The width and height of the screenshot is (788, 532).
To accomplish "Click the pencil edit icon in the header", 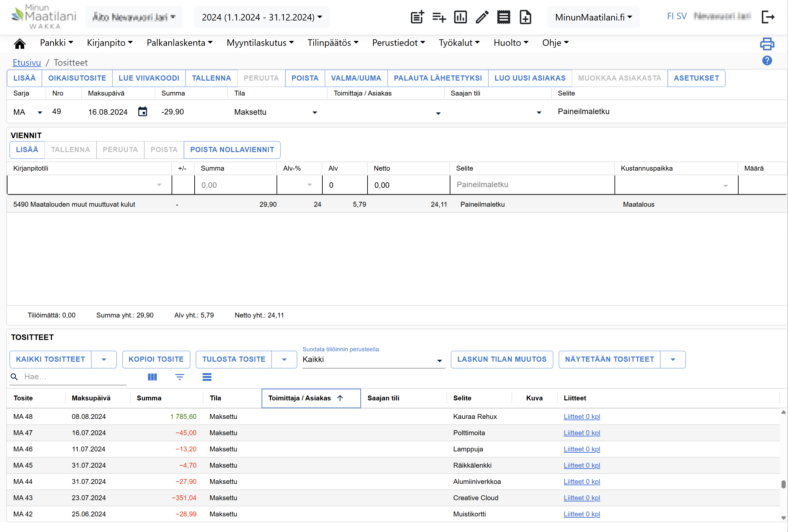I will click(482, 17).
